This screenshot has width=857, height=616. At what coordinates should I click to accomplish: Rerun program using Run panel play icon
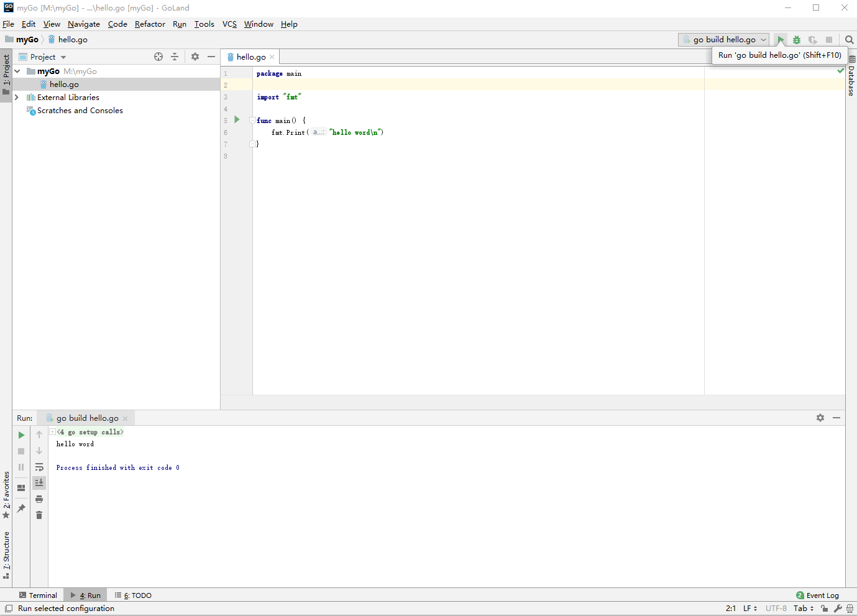(21, 435)
